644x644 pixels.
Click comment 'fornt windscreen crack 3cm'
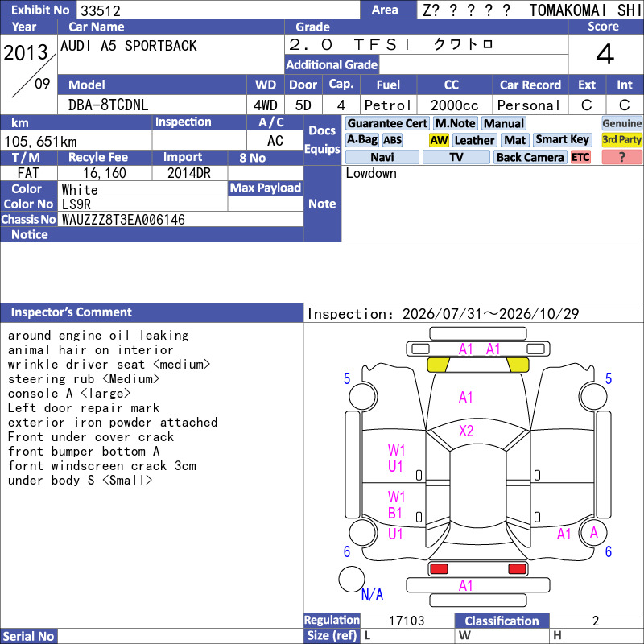click(x=102, y=466)
